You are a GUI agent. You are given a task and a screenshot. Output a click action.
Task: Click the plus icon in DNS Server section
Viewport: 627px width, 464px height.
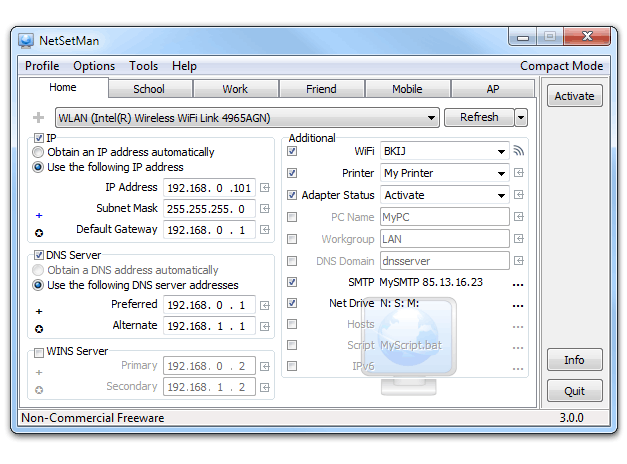tap(39, 311)
